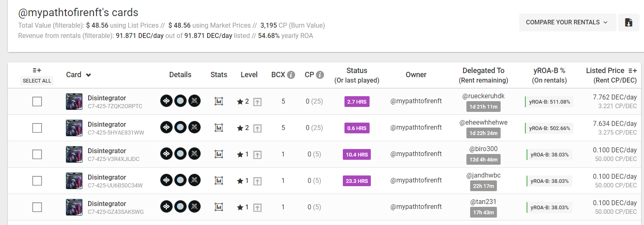Screen dimensions: 644x225
Task: Click the Disintegrator thumbnail in the last row
Action: pos(74,207)
